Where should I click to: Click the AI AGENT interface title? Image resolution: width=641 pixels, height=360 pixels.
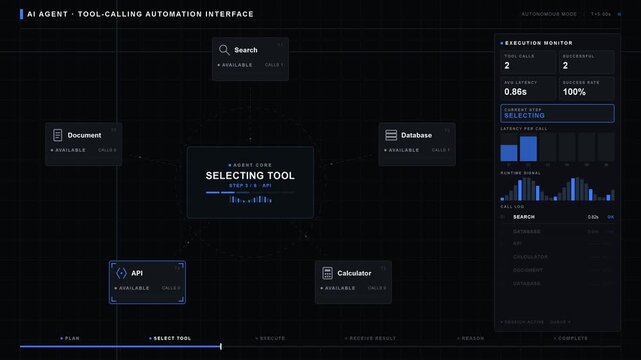click(140, 14)
